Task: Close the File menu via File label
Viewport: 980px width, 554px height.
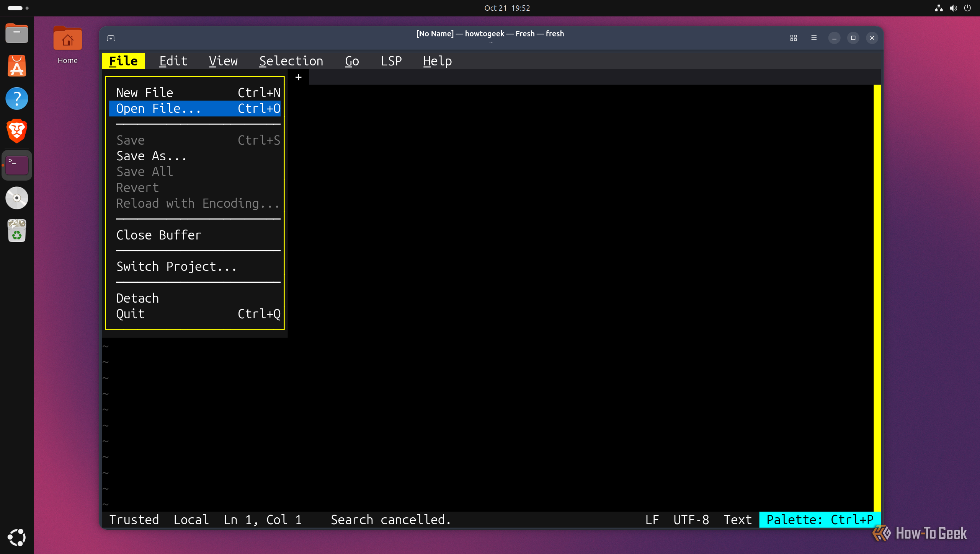Action: click(123, 61)
